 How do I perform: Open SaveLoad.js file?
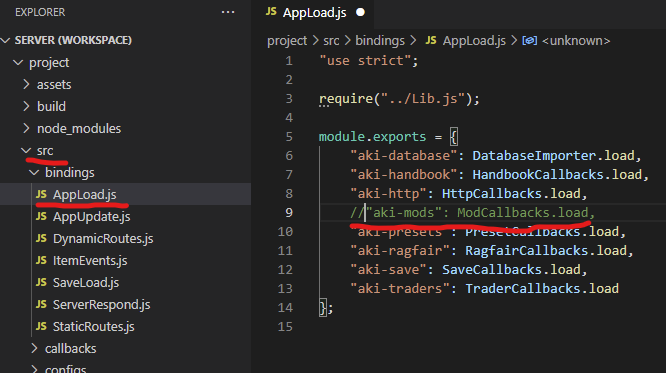coord(85,283)
